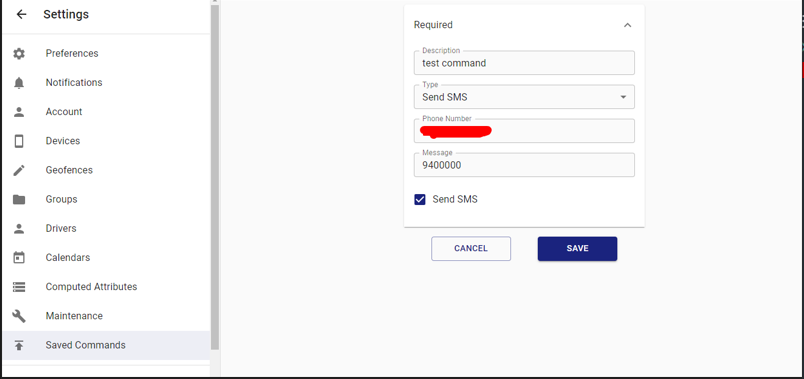Open Maintenance via the wrench icon
804x379 pixels.
[x=19, y=316]
